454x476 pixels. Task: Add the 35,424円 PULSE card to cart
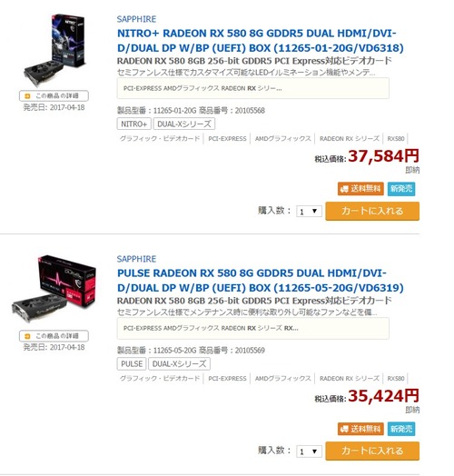372,451
